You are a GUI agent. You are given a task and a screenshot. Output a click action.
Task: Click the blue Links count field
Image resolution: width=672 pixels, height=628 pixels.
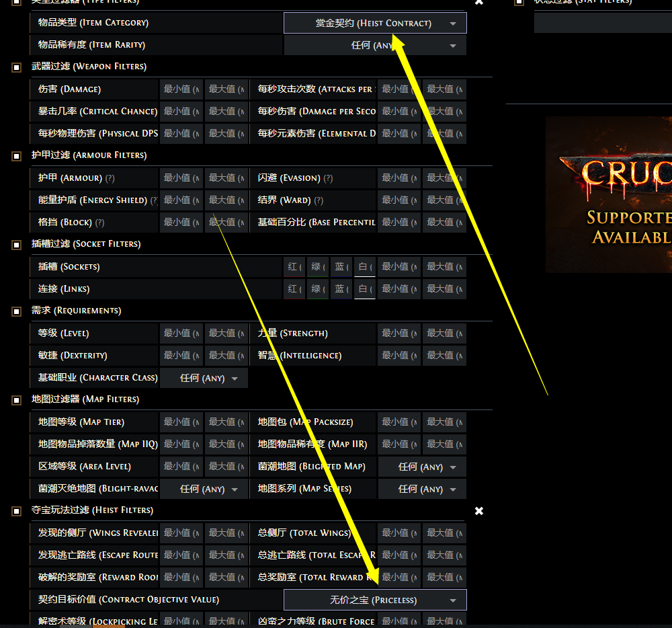[341, 289]
